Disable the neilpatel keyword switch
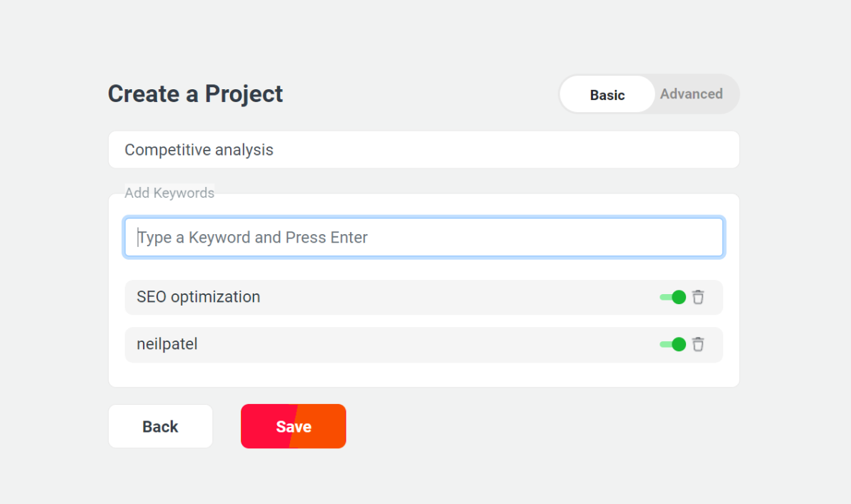Image resolution: width=851 pixels, height=504 pixels. coord(673,345)
